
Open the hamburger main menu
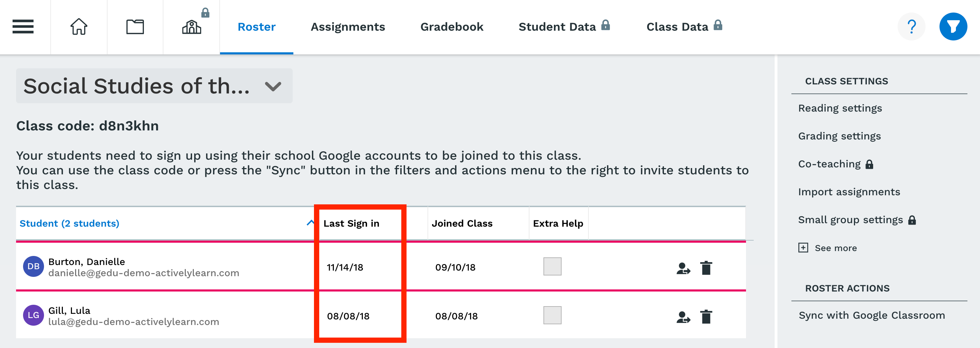(x=23, y=27)
